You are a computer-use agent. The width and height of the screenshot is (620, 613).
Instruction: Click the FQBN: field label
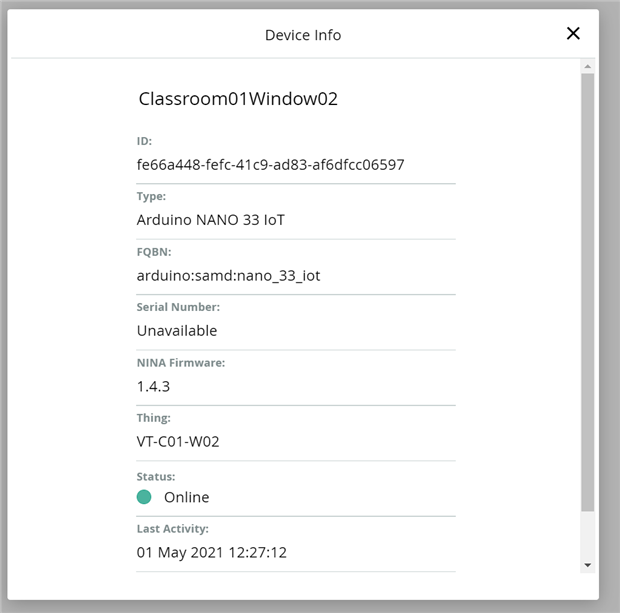click(154, 252)
